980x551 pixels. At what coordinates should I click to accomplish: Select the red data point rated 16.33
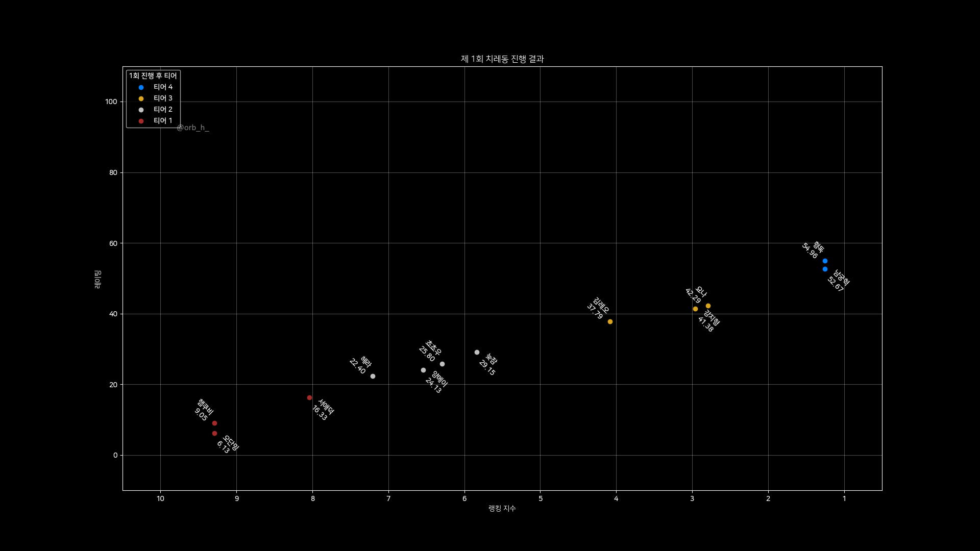[x=309, y=398]
